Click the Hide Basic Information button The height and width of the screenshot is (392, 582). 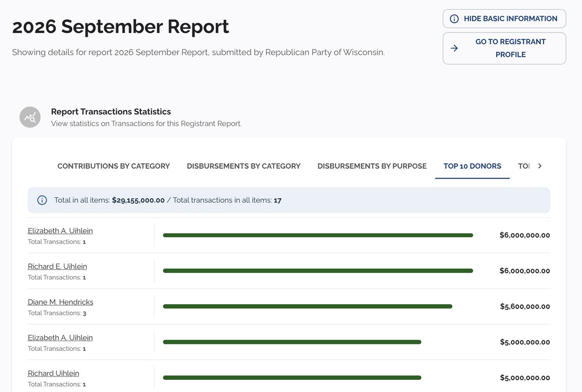click(x=504, y=18)
